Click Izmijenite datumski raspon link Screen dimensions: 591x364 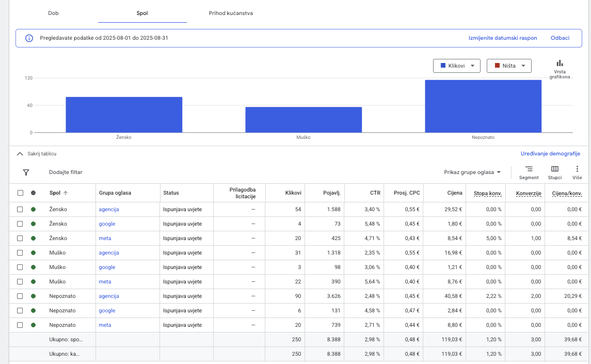click(502, 38)
